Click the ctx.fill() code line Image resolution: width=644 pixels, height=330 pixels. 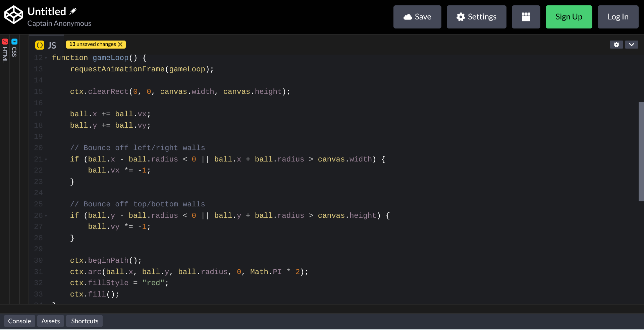pyautogui.click(x=95, y=294)
